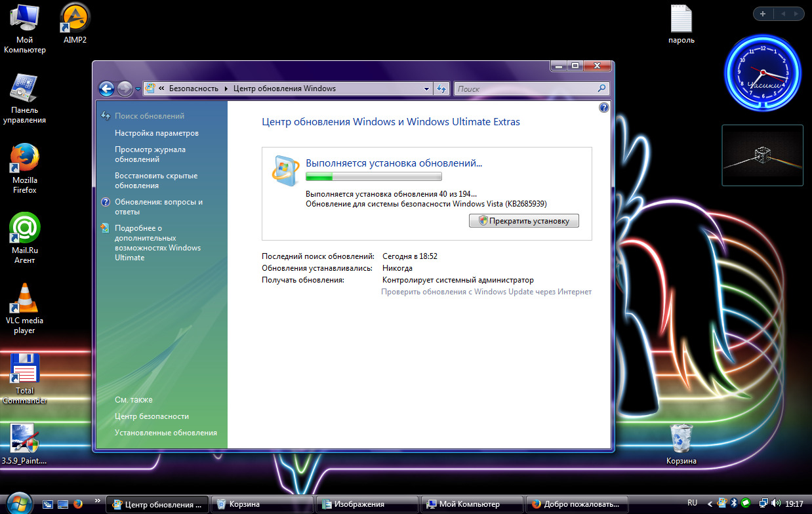The width and height of the screenshot is (812, 514).
Task: Click the taskbar clock showing 19:17
Action: [794, 504]
